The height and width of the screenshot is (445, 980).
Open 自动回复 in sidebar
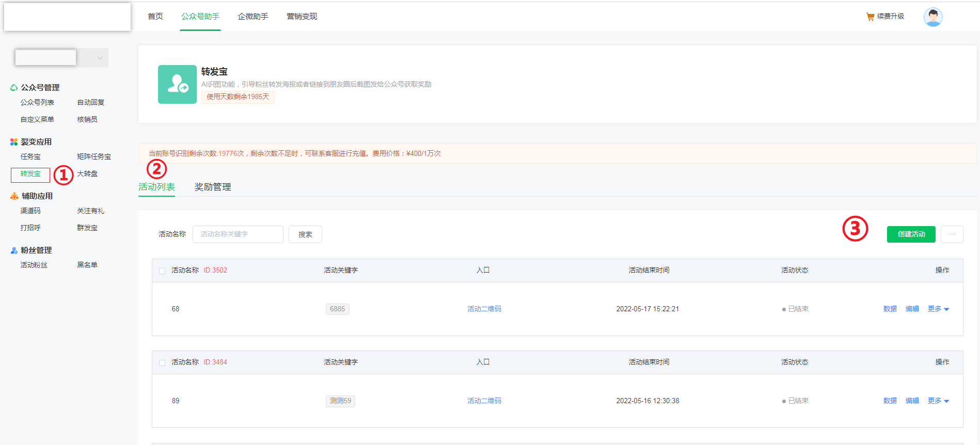[91, 102]
